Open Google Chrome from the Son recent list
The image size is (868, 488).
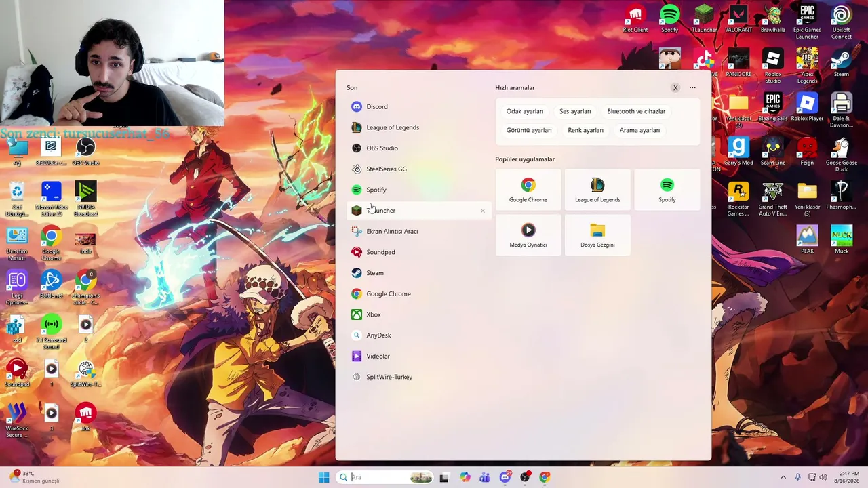(x=418, y=293)
